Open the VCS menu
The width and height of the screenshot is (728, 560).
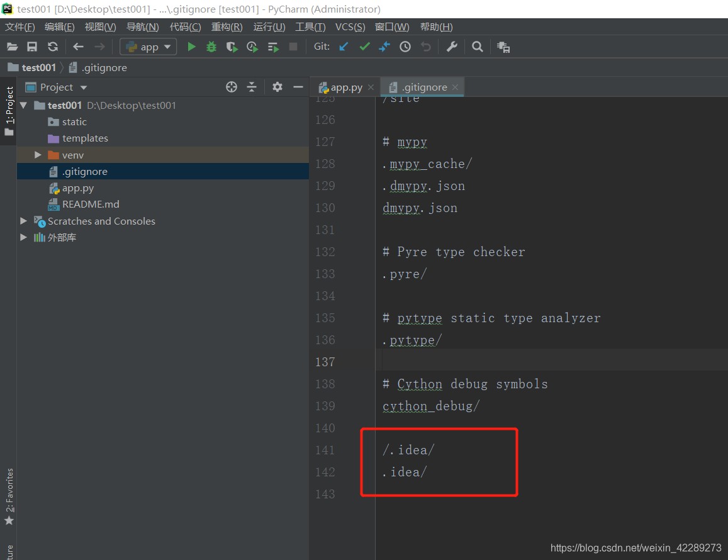pyautogui.click(x=350, y=27)
